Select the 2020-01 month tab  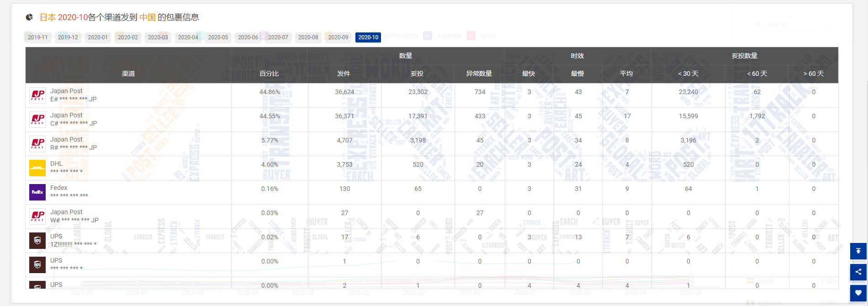(98, 37)
